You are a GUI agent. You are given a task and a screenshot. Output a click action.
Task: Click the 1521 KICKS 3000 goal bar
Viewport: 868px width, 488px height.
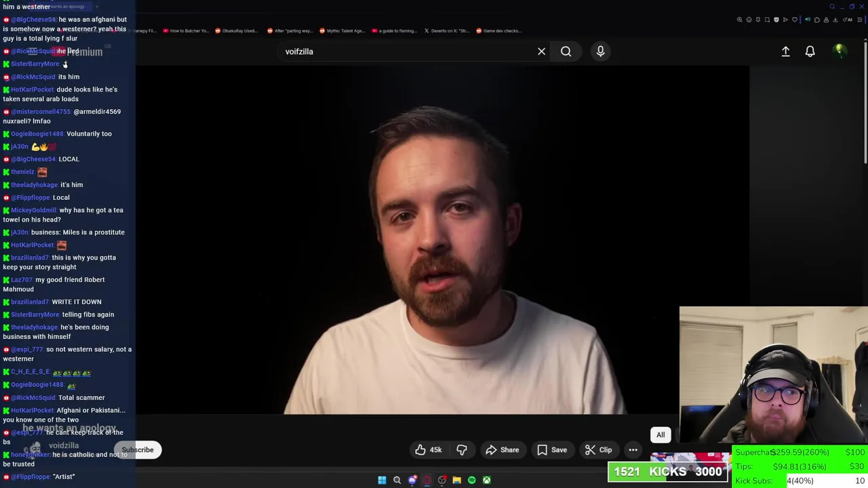coord(668,472)
